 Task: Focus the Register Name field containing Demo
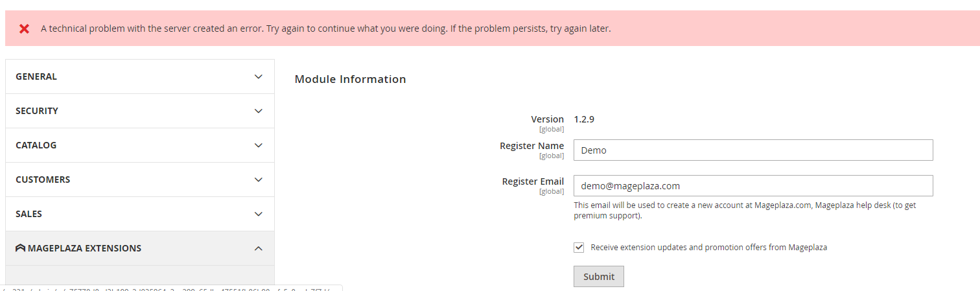coord(753,150)
